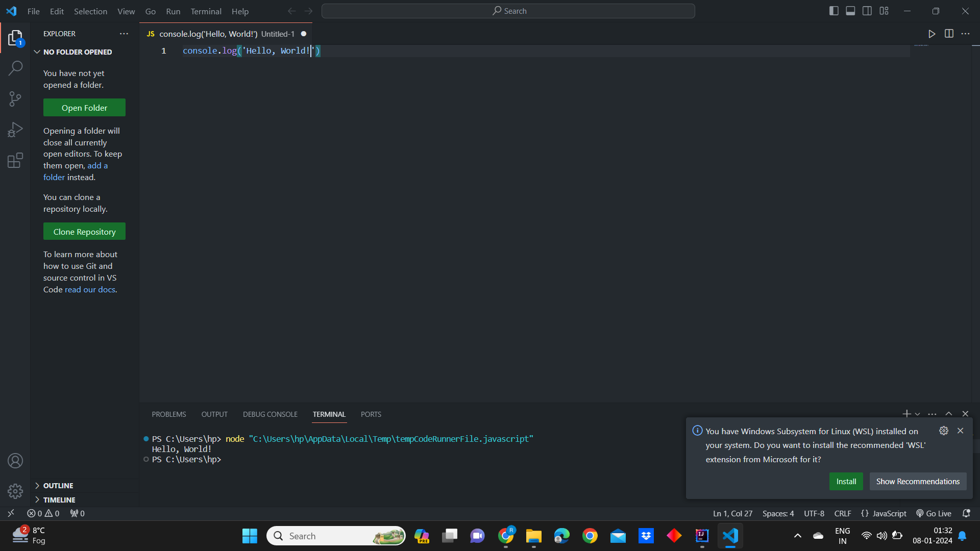Create a new terminal with the plus icon
Screen dimensions: 980x551
tap(907, 414)
